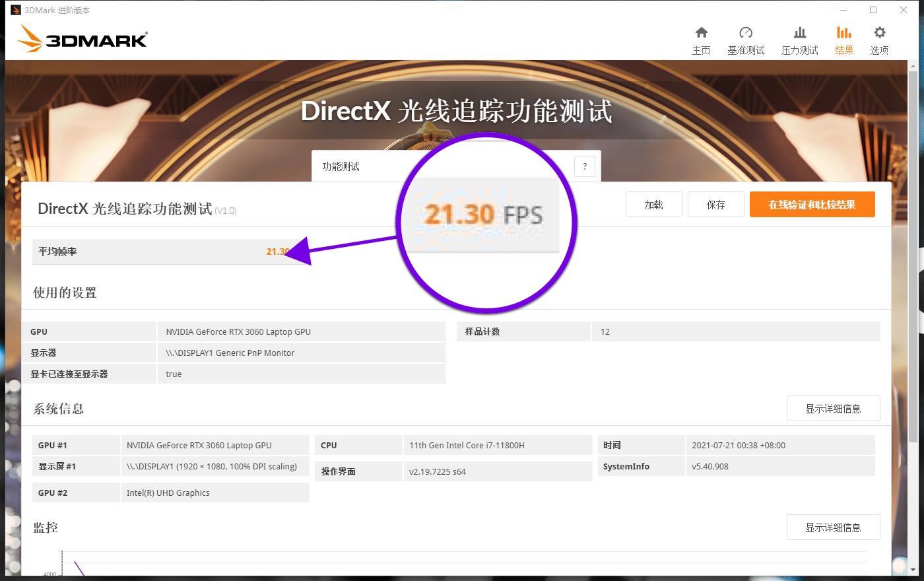The image size is (924, 581).
Task: Click the 加载 load button
Action: coord(653,205)
